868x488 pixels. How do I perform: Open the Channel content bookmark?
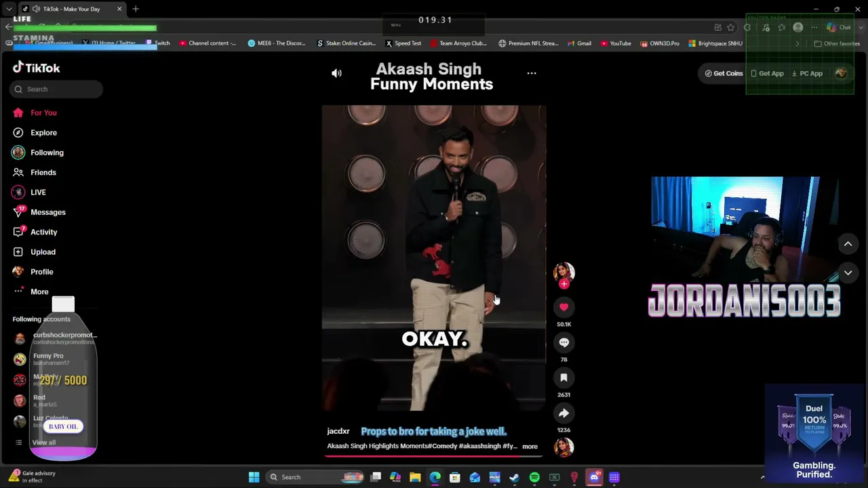pos(208,43)
